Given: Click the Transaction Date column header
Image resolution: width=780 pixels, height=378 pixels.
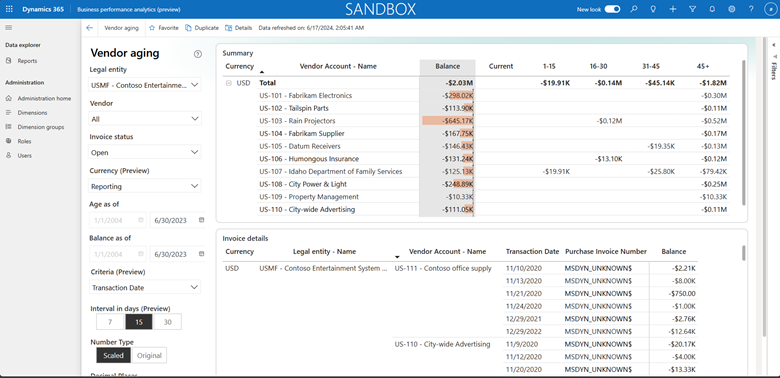Looking at the screenshot, I should (x=532, y=252).
